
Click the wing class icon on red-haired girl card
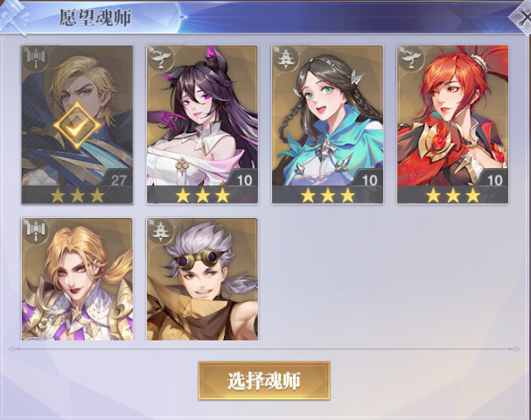pyautogui.click(x=411, y=59)
